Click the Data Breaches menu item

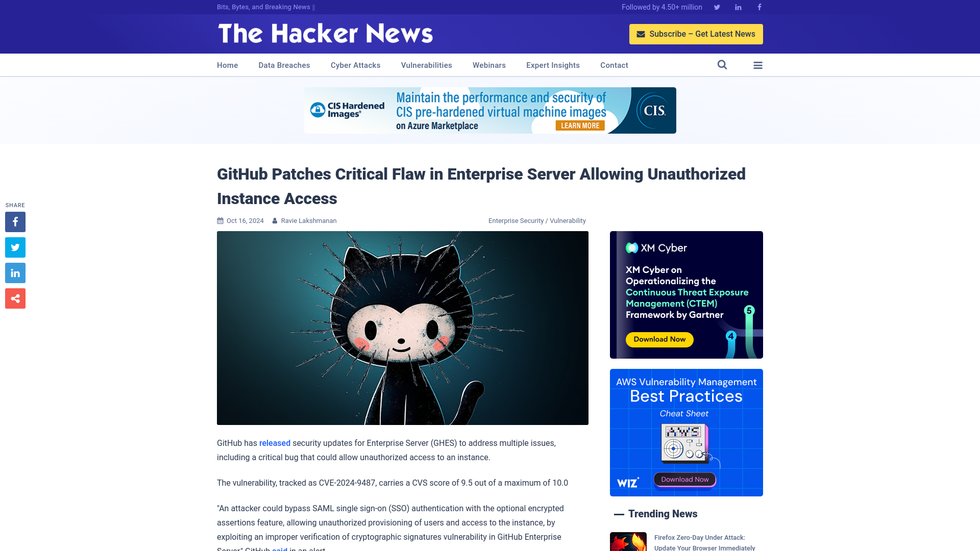coord(284,65)
